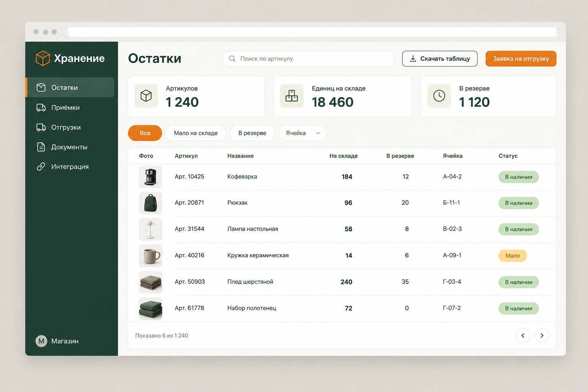The height and width of the screenshot is (392, 588).
Task: Click the clock icon on В резерве card
Action: [x=439, y=96]
